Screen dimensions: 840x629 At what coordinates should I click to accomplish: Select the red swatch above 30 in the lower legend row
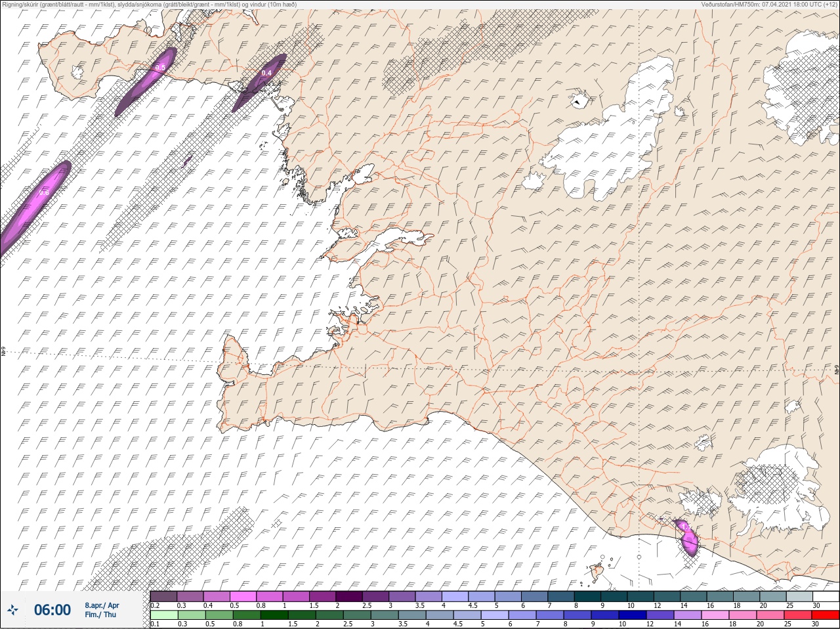pyautogui.click(x=825, y=615)
